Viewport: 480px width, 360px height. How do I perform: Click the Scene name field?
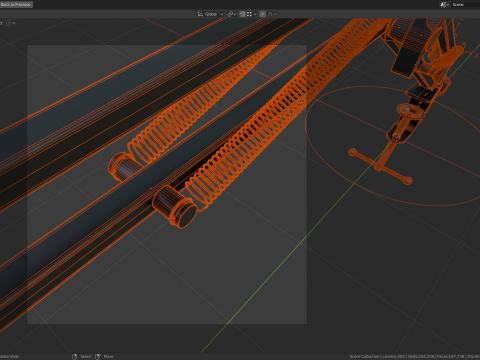coord(466,4)
